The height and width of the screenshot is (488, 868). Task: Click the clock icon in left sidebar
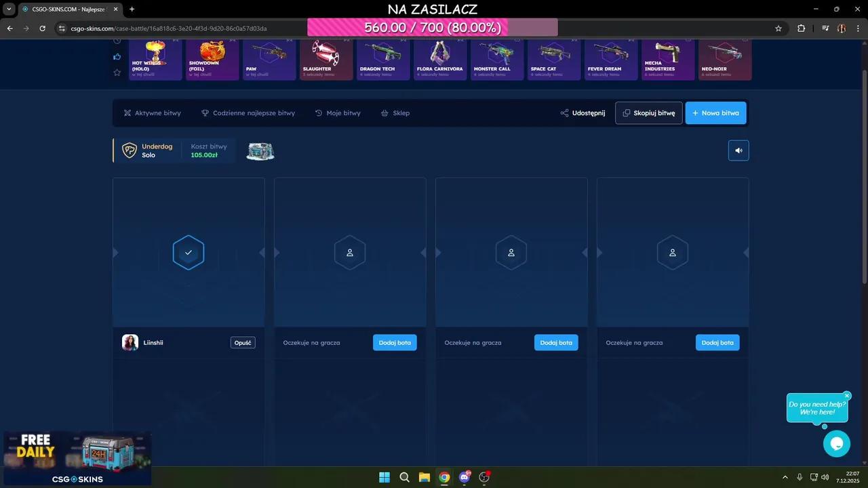pos(117,41)
